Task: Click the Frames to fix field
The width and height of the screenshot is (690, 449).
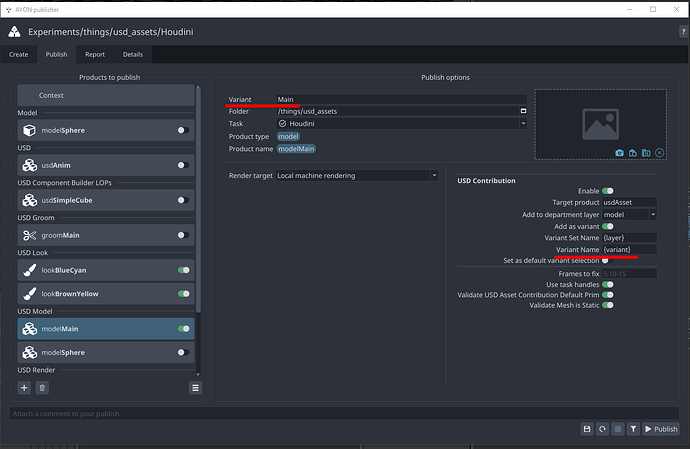Action: tap(629, 274)
